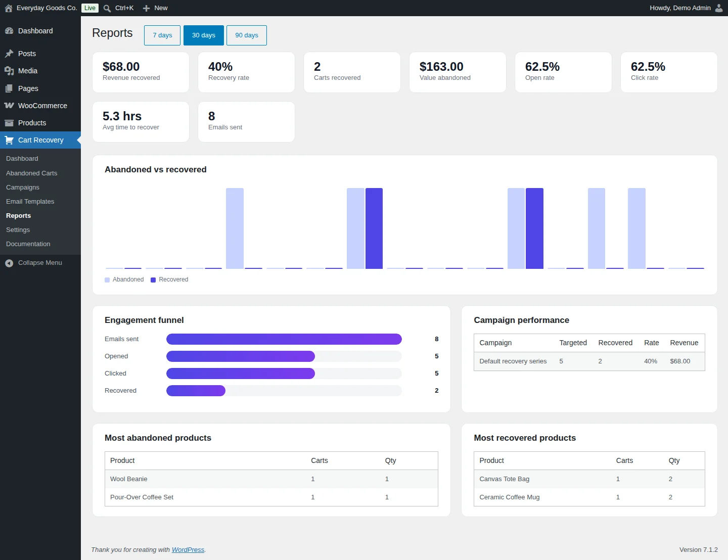Click the Live status badge
This screenshot has width=728, height=560.
90,8
